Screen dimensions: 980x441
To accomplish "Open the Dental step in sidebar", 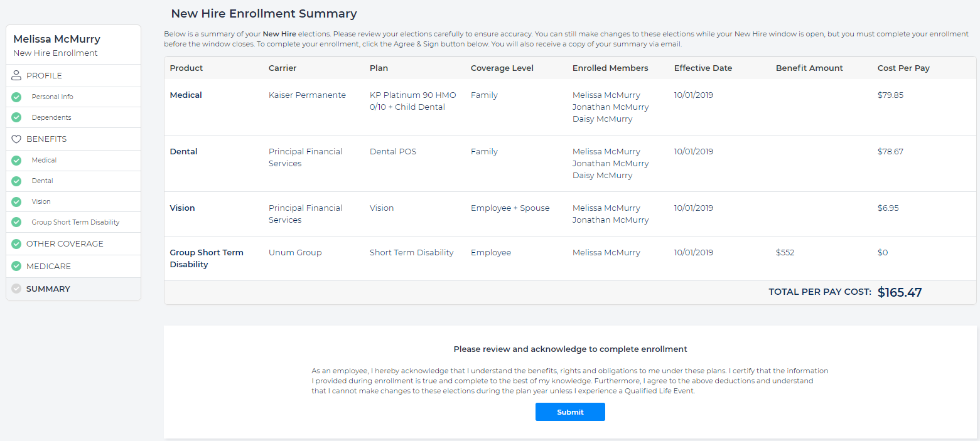I will click(43, 181).
